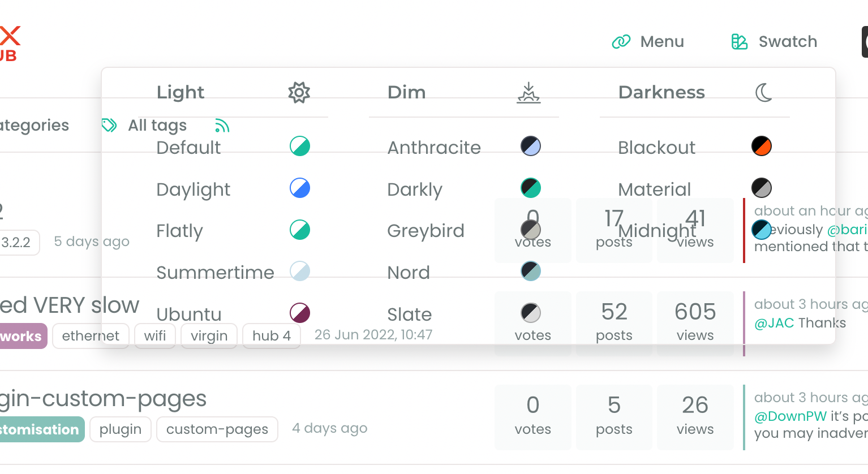Click the Swatch palette icon
Image resolution: width=868 pixels, height=474 pixels.
coord(739,42)
